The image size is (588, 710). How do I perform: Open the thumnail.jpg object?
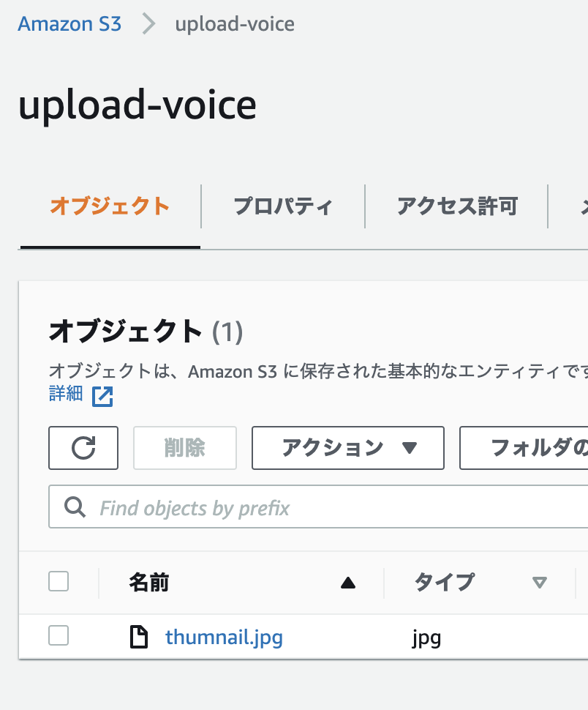click(x=224, y=637)
